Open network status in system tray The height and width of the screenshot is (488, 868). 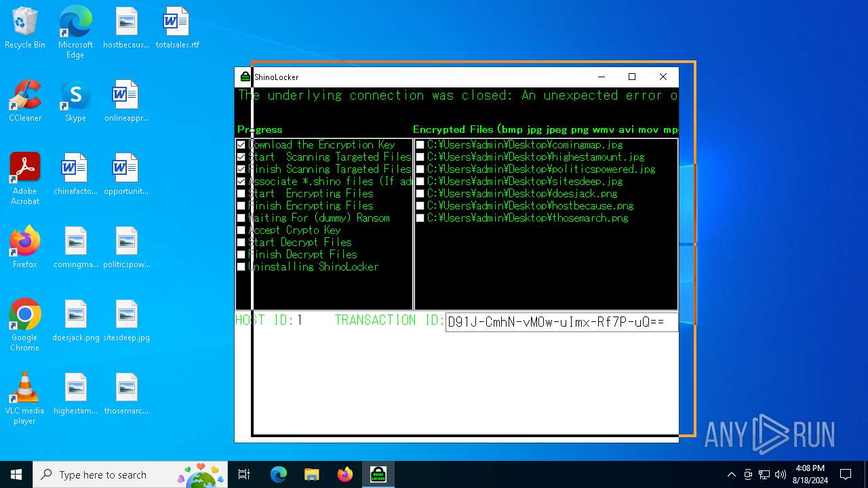tap(764, 474)
